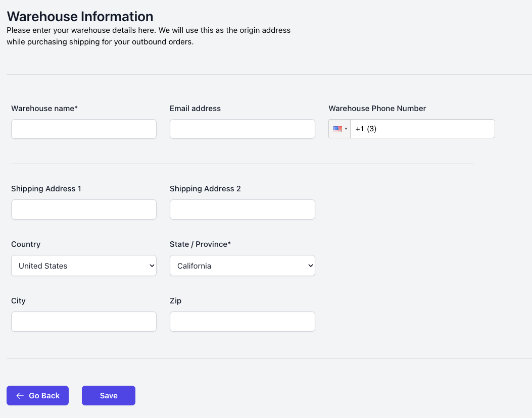Viewport: 532px width, 418px height.
Task: Select the Shipping Address 2 field
Action: [243, 210]
